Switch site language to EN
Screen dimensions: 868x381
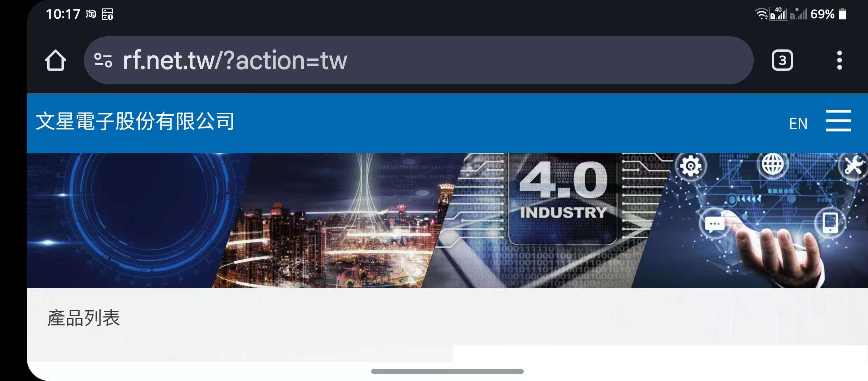(798, 124)
